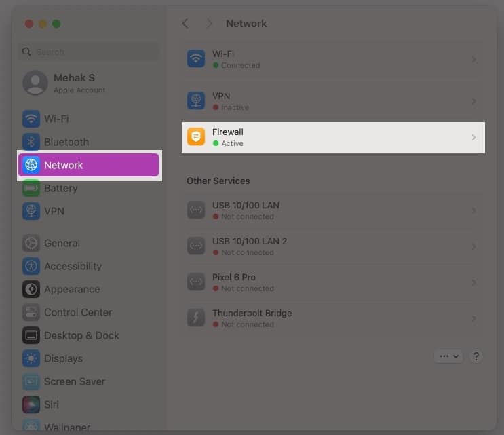The image size is (504, 435).
Task: Select Displays label in the sidebar
Action: click(63, 358)
